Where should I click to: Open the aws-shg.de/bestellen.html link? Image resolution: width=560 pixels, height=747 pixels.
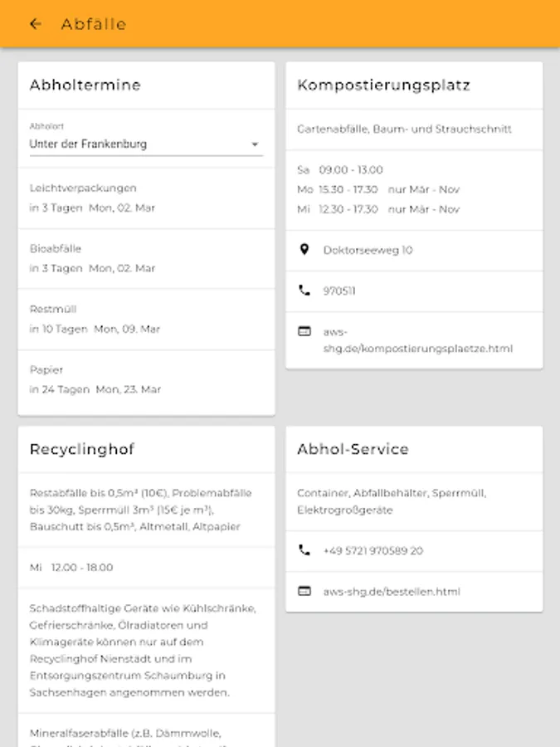392,592
